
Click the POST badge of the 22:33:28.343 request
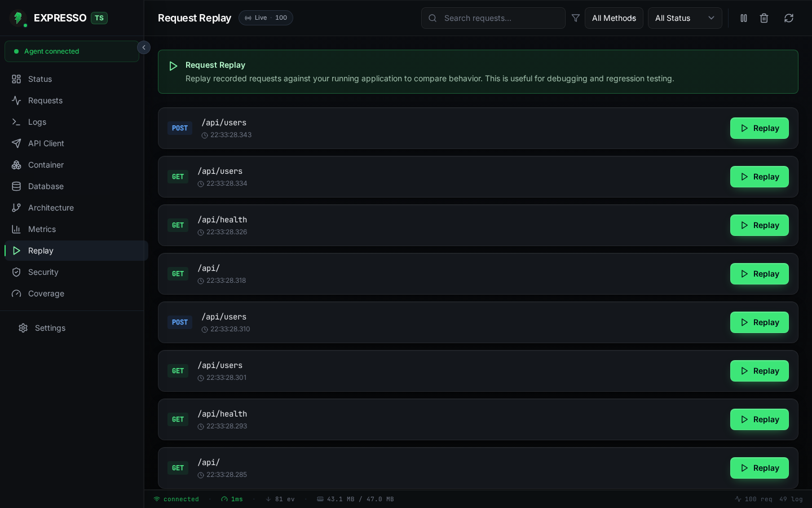pos(180,128)
